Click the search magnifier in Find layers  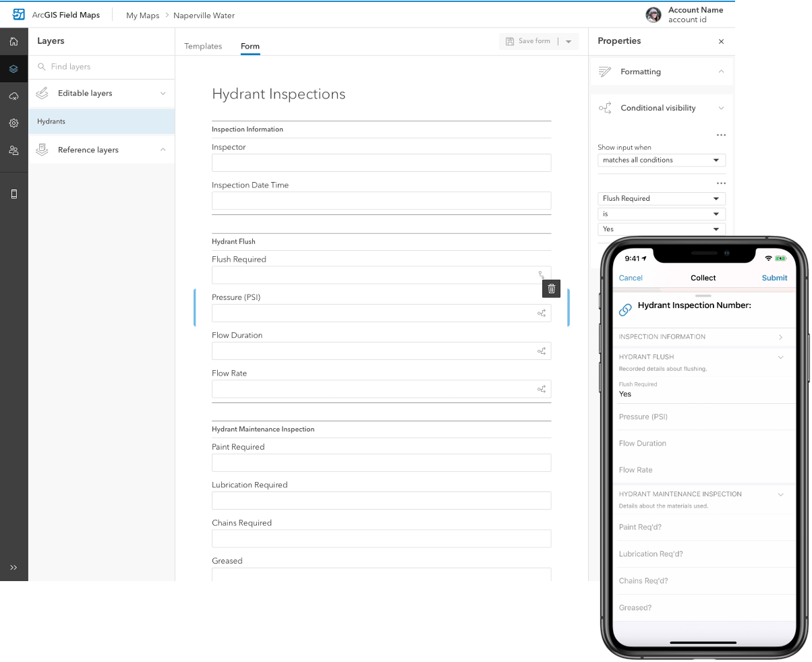point(42,67)
